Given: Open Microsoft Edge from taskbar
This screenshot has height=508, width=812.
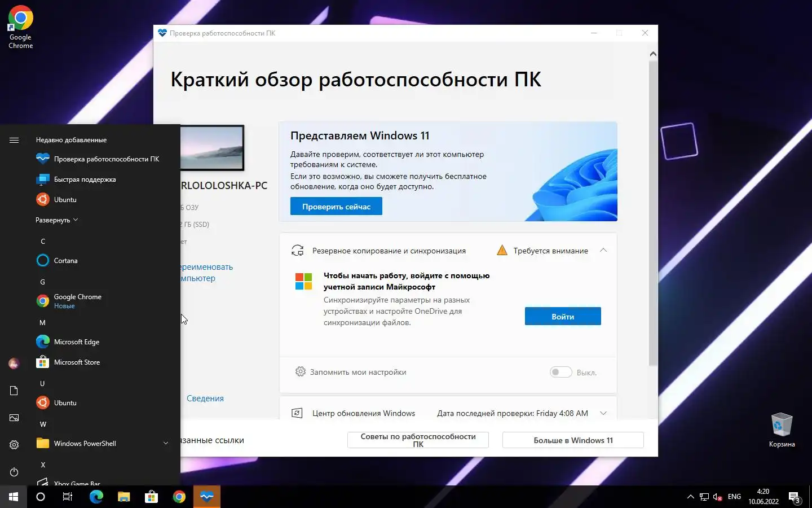Looking at the screenshot, I should (x=96, y=497).
